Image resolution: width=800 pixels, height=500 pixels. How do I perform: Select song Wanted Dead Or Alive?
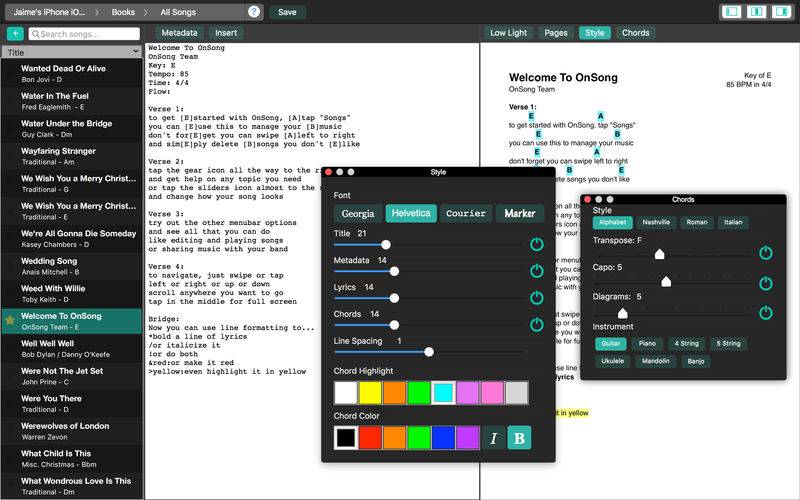[72, 73]
